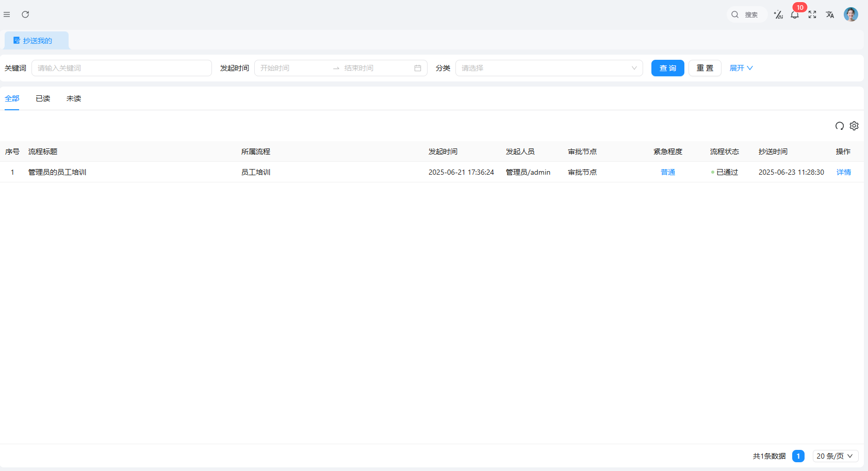The image size is (868, 471).
Task: Open table column settings gear
Action: (854, 126)
